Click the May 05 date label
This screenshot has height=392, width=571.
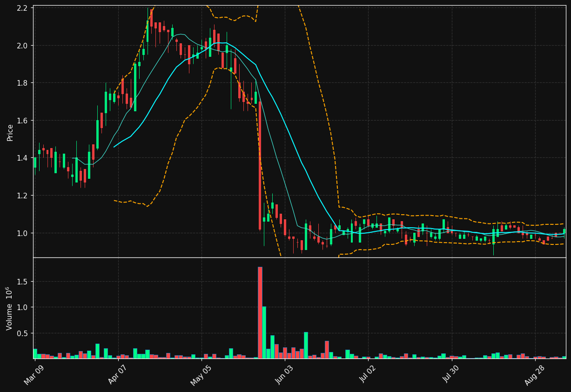201,375
